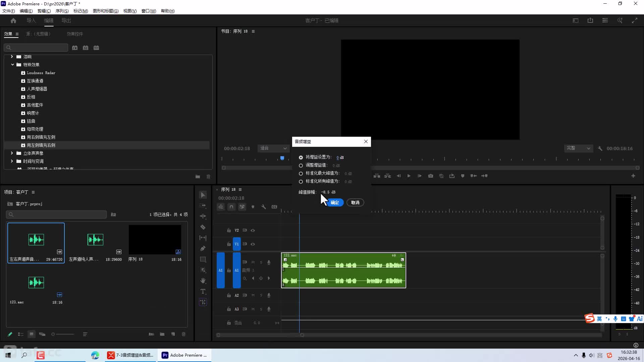Viewport: 644px width, 362px height.
Task: Select the 用右侧填充左侧 effect
Action: (41, 137)
